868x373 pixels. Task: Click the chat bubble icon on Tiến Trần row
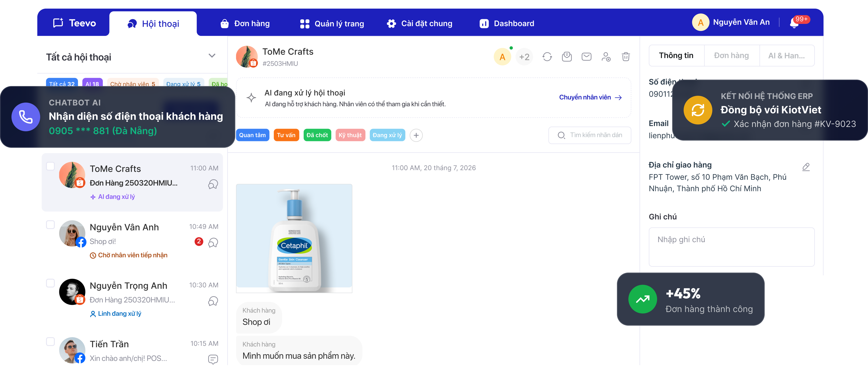[213, 360]
